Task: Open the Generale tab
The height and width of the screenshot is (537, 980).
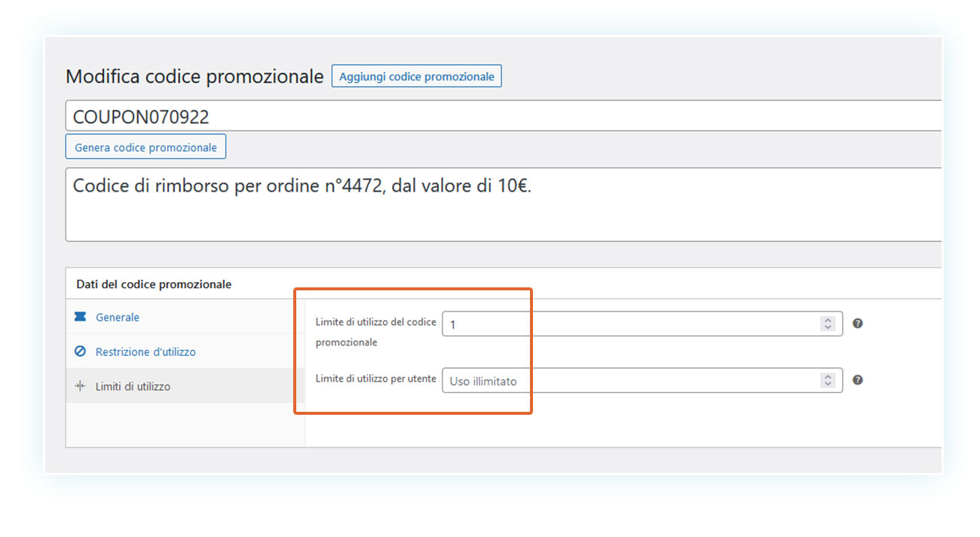Action: [x=185, y=318]
